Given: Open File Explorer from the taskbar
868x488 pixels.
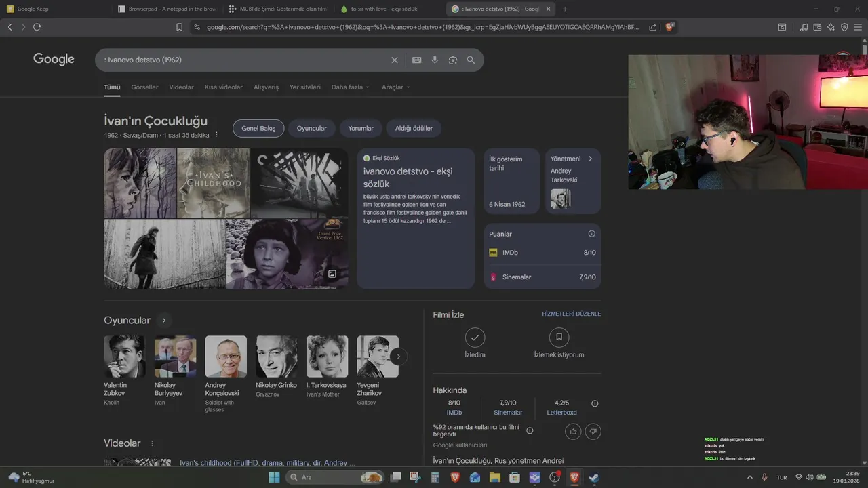Looking at the screenshot, I should 495,477.
